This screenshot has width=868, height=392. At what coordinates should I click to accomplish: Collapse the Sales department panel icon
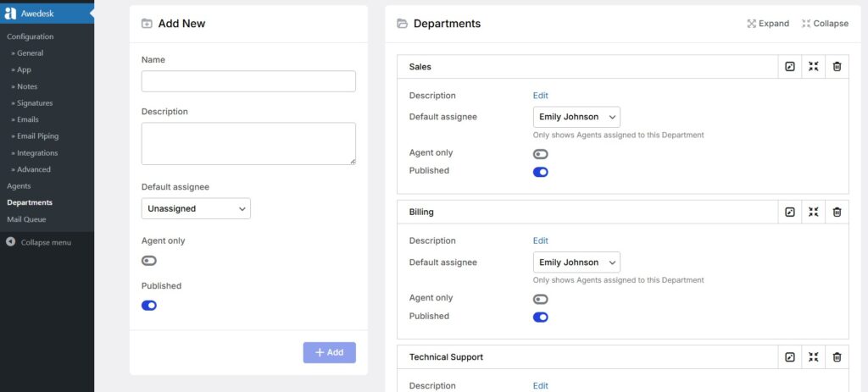813,67
